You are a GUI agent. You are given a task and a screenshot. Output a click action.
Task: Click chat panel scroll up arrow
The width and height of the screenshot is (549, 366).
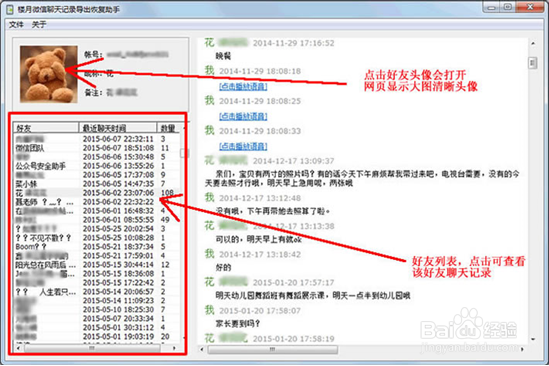(533, 44)
